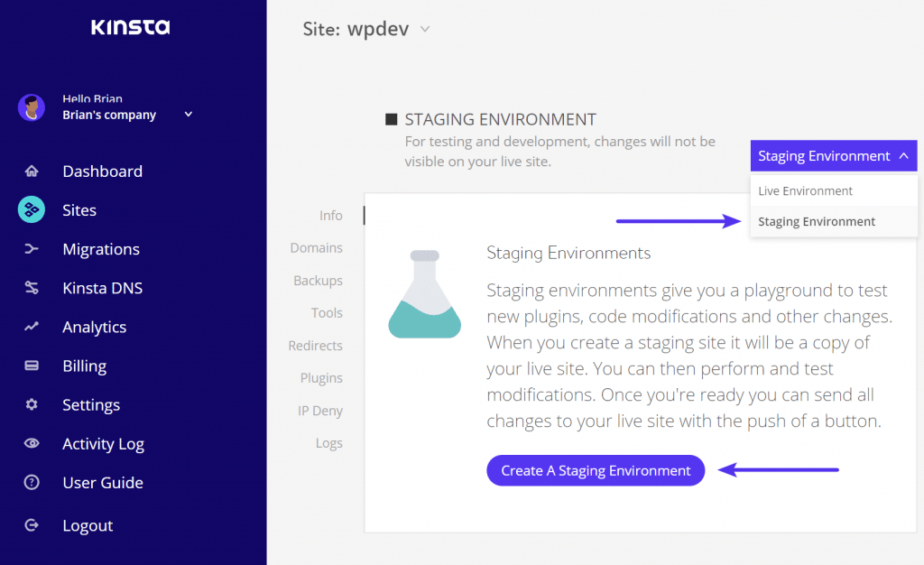Click the staging flask illustration
Viewport: 924px width, 565px height.
424,294
